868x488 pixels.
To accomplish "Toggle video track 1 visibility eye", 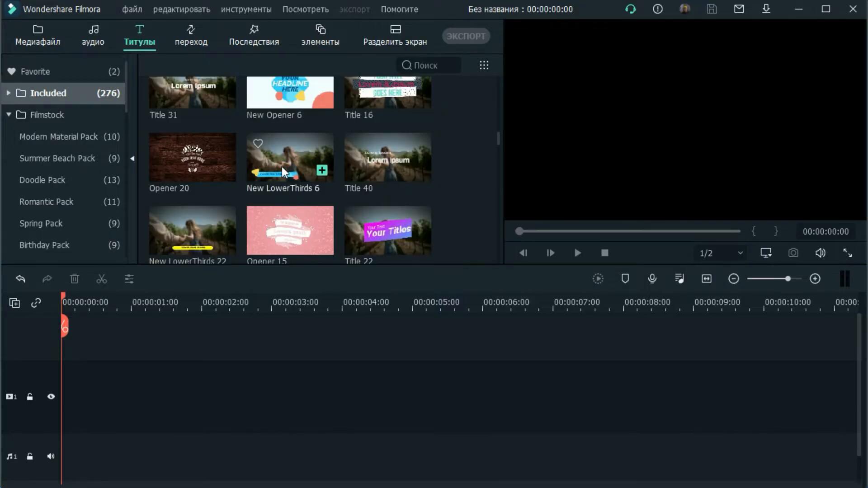I will pyautogui.click(x=51, y=396).
